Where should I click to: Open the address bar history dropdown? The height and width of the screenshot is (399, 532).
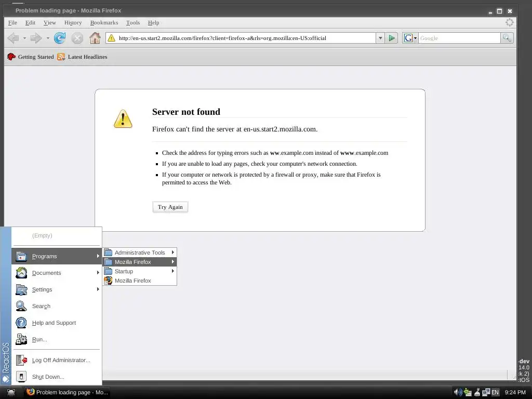[x=380, y=38]
